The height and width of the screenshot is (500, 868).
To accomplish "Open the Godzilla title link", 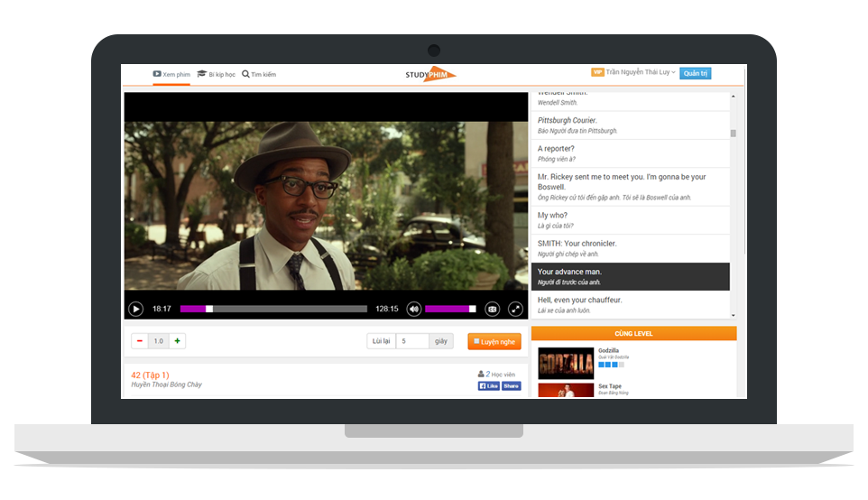I will (608, 350).
